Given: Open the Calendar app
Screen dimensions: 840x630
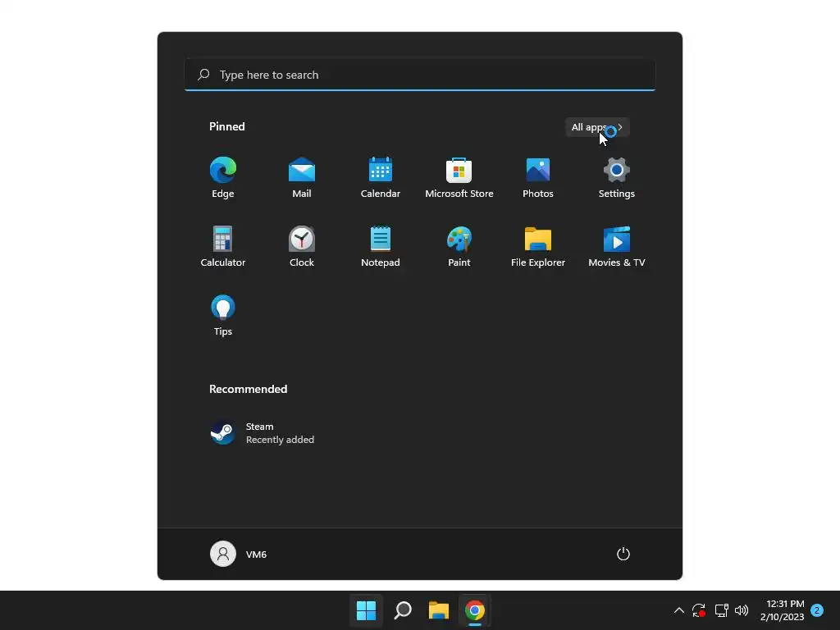Looking at the screenshot, I should click(x=381, y=178).
